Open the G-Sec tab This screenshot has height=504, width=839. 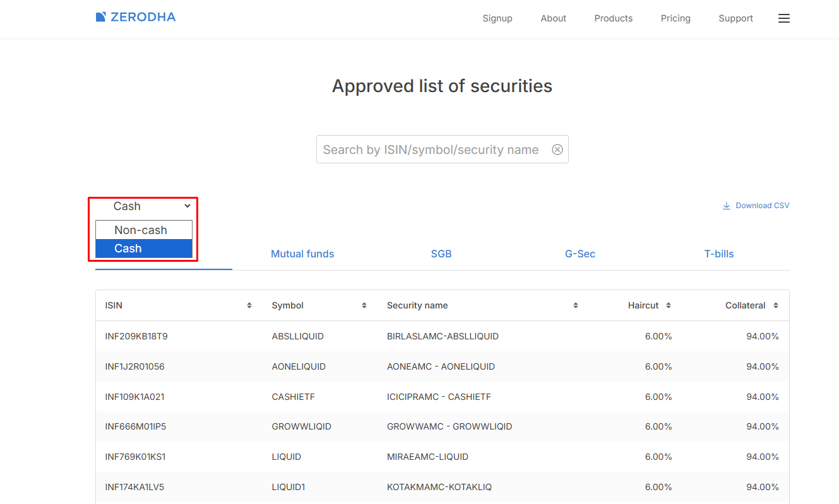click(x=580, y=254)
